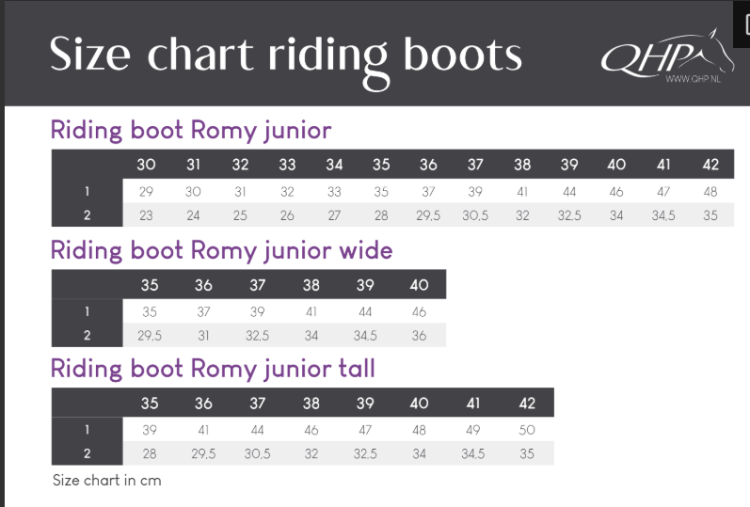
Task: Click the first 'Riding boot Romy junior' heading
Action: click(x=191, y=130)
